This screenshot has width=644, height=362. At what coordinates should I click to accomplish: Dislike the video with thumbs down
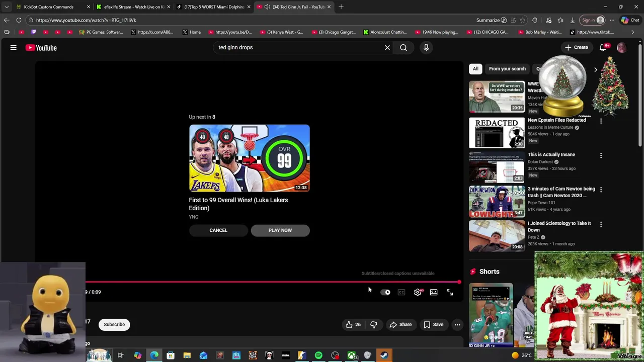[x=374, y=325]
